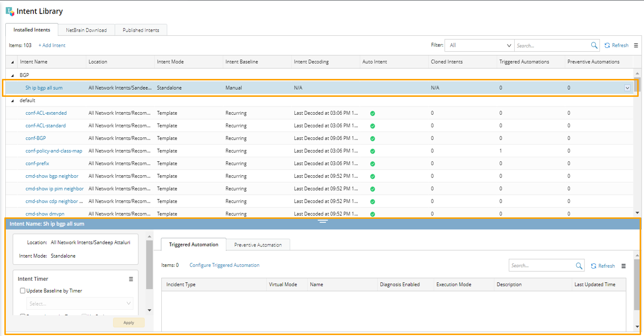Click the up arrow of the Intent Timer panel scrollbar

coord(149,236)
